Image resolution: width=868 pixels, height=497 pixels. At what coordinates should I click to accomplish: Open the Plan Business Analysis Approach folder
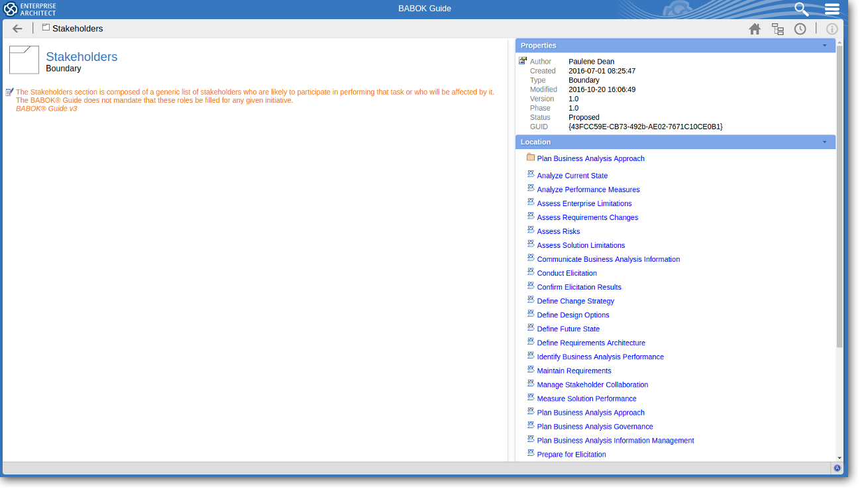tap(590, 158)
